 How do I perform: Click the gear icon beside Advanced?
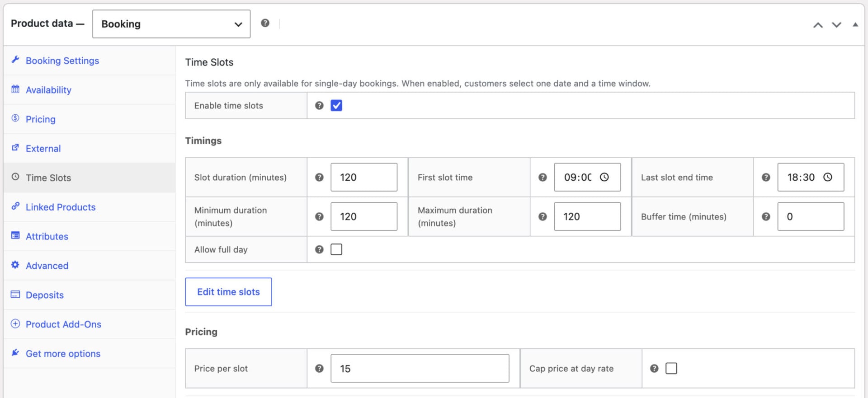[x=15, y=265]
